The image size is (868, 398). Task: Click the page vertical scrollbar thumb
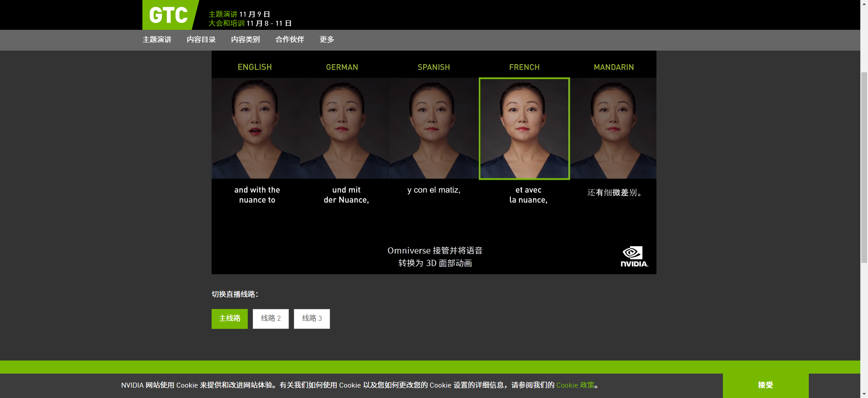click(x=864, y=167)
